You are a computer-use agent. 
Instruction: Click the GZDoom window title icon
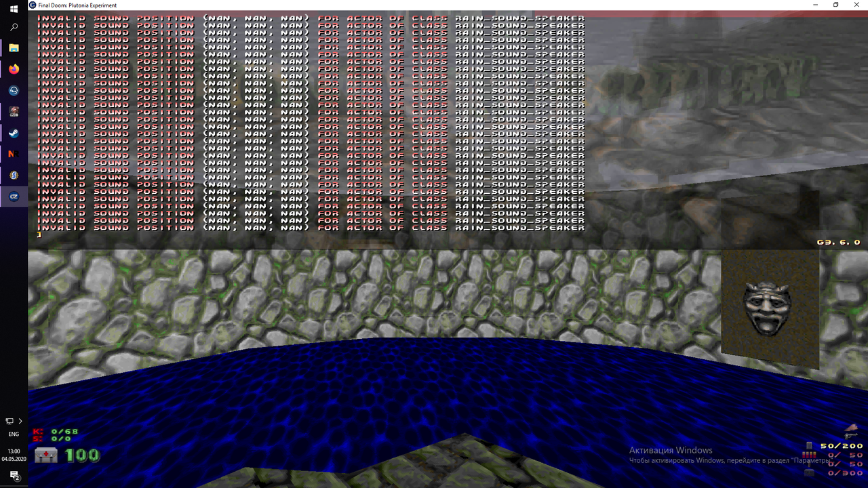(x=33, y=5)
